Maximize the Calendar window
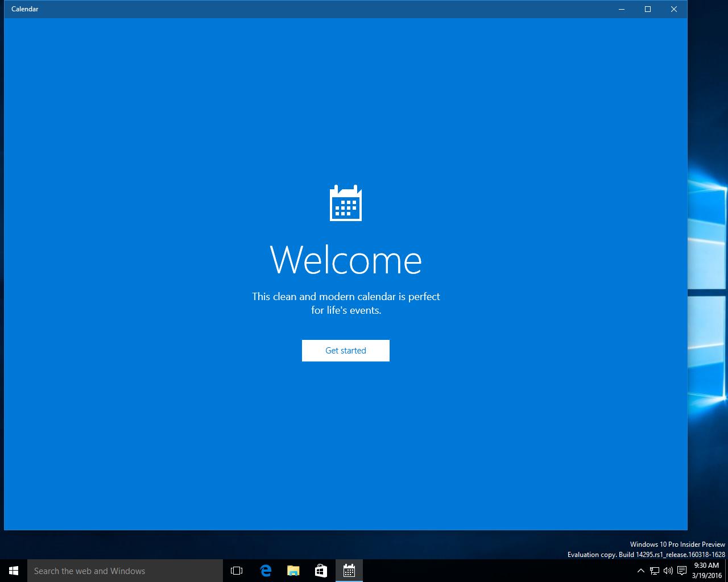The height and width of the screenshot is (582, 728). click(x=648, y=9)
